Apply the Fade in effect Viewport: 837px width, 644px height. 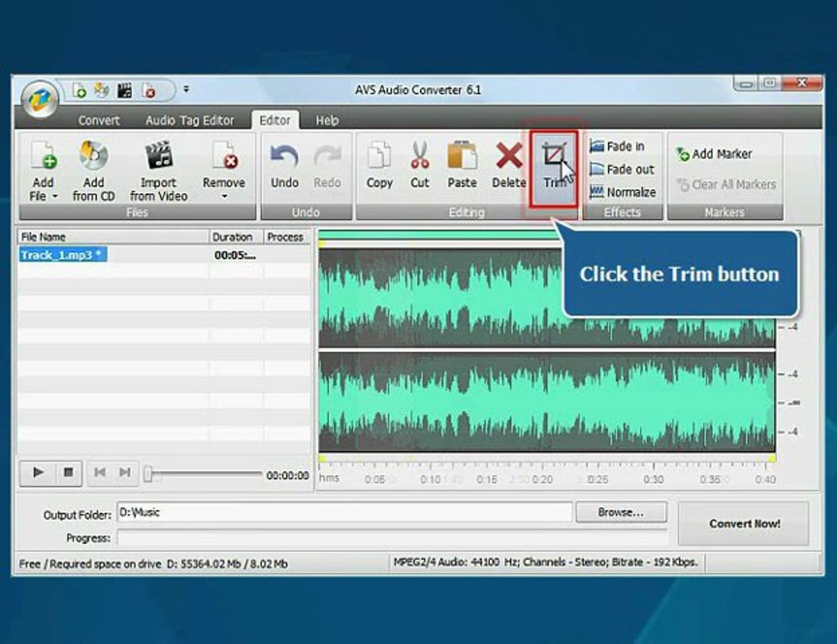pyautogui.click(x=617, y=146)
